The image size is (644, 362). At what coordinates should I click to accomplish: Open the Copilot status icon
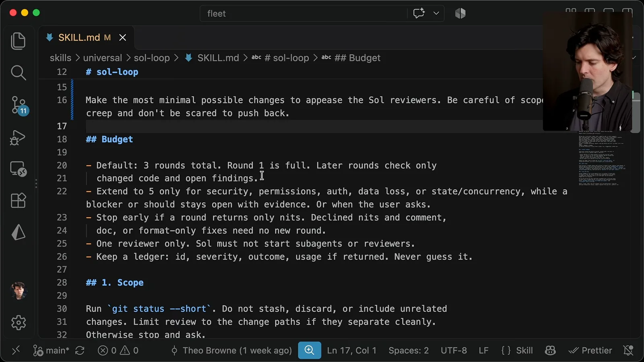pyautogui.click(x=550, y=350)
